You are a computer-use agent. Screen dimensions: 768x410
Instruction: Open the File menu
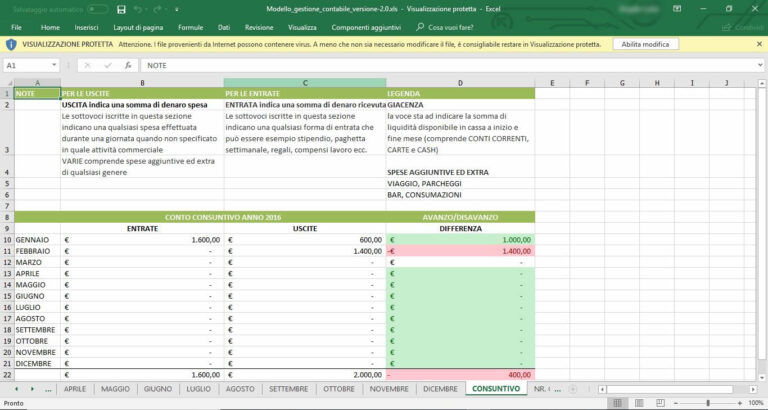point(16,27)
